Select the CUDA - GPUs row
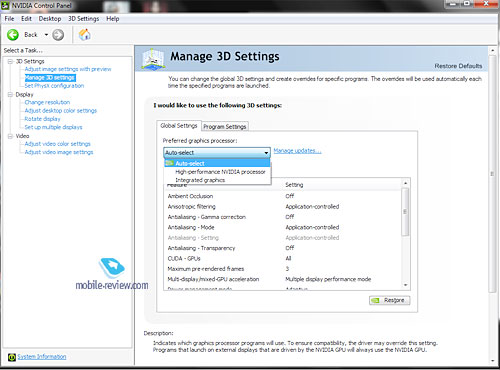This screenshot has height=370, width=500. [x=283, y=258]
